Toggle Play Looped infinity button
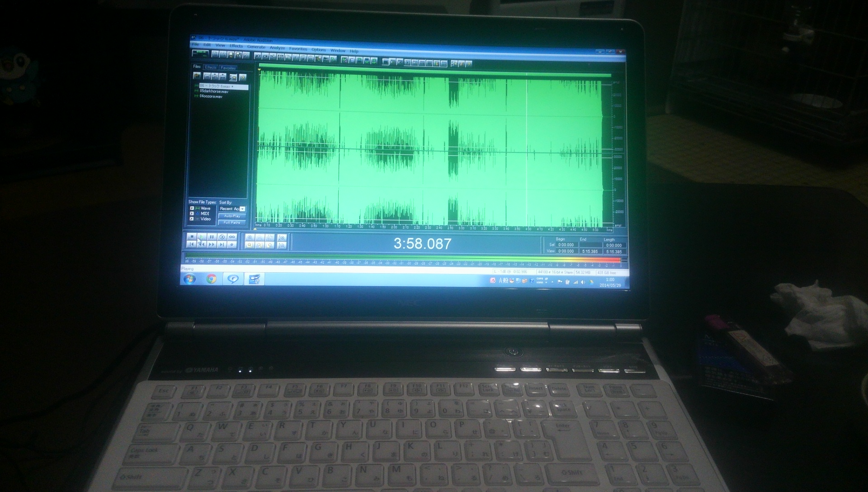This screenshot has width=868, height=492. pyautogui.click(x=232, y=237)
